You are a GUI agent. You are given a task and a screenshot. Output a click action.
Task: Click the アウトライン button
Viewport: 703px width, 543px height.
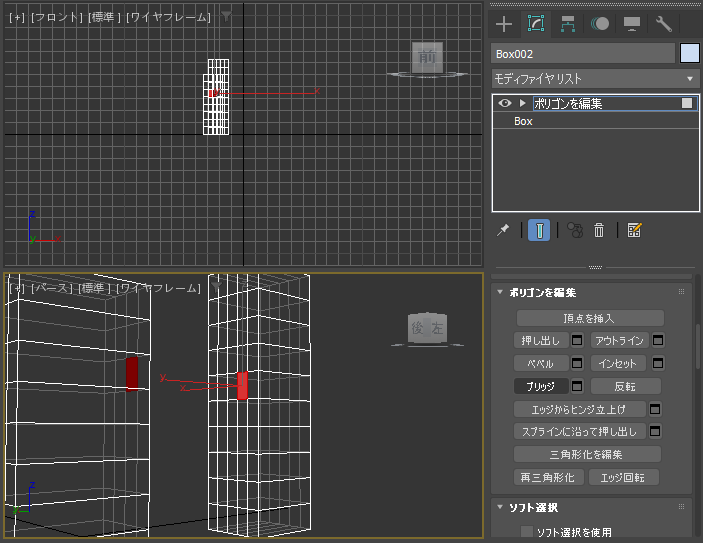(619, 340)
